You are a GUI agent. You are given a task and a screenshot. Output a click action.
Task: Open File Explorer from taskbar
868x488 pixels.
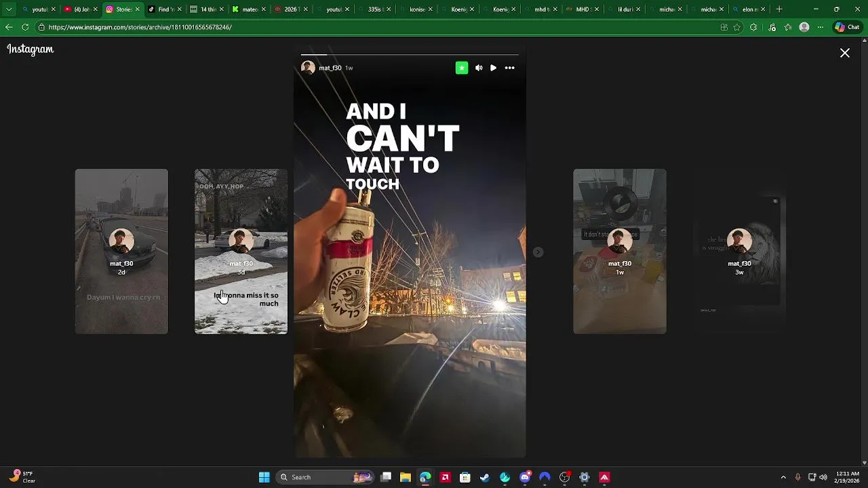406,477
